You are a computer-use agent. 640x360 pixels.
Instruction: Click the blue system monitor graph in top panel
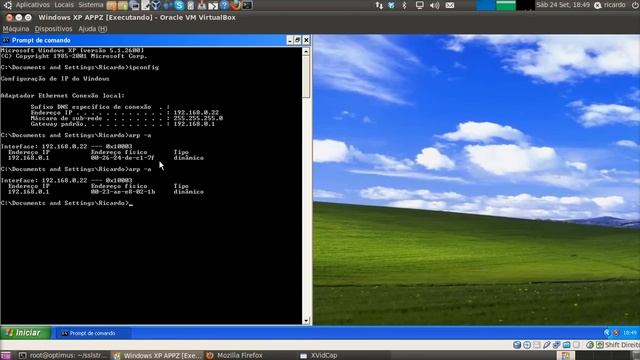click(485, 5)
